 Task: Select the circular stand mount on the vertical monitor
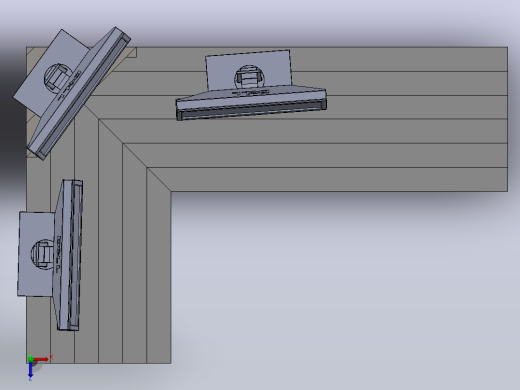tap(42, 254)
